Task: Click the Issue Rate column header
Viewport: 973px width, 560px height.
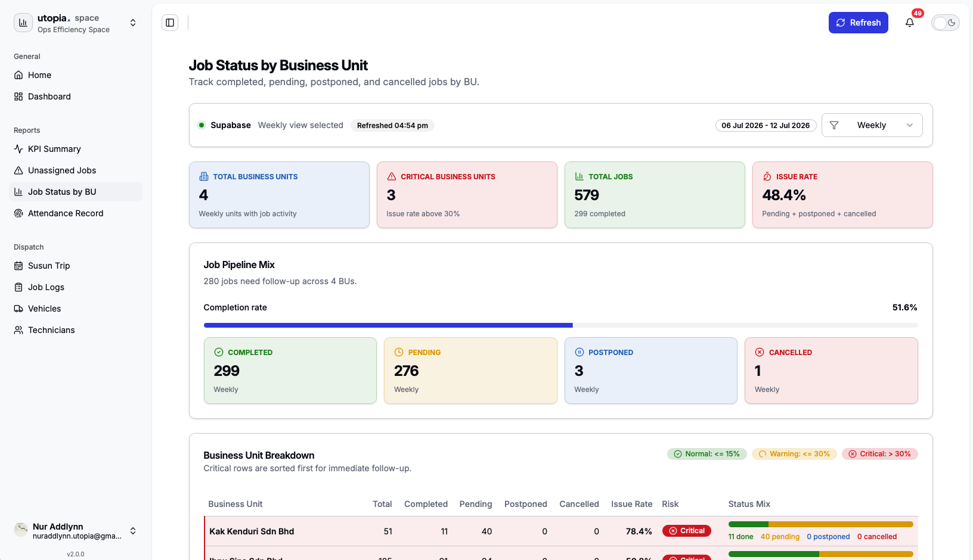Action: coord(631,504)
